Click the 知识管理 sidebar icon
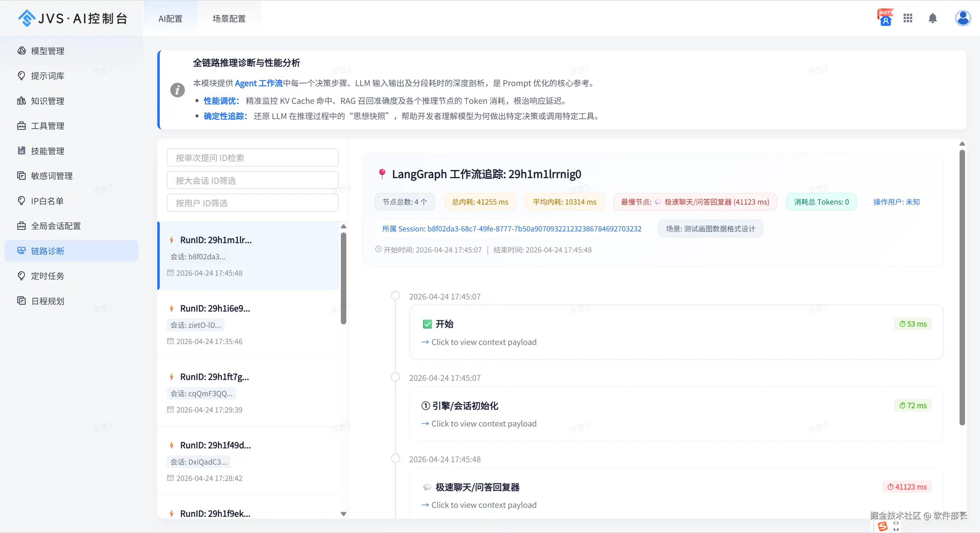The image size is (980, 533). (22, 101)
